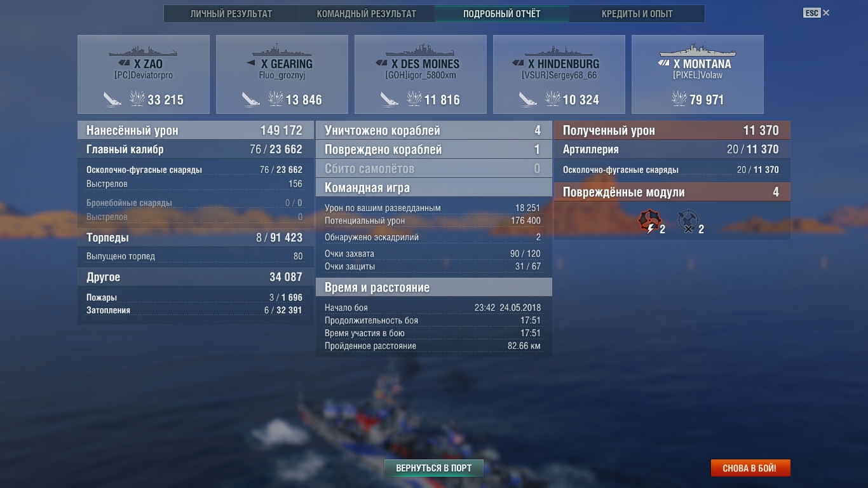This screenshot has width=868, height=488.
Task: Select the X Des Moines enemy card
Action: [421, 74]
